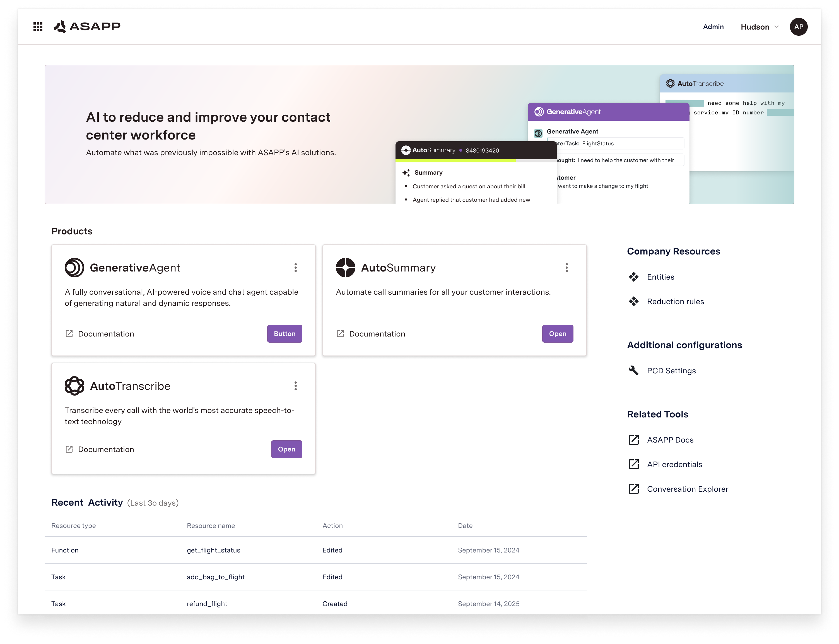
Task: Click the Resource name column header
Action: pyautogui.click(x=211, y=525)
